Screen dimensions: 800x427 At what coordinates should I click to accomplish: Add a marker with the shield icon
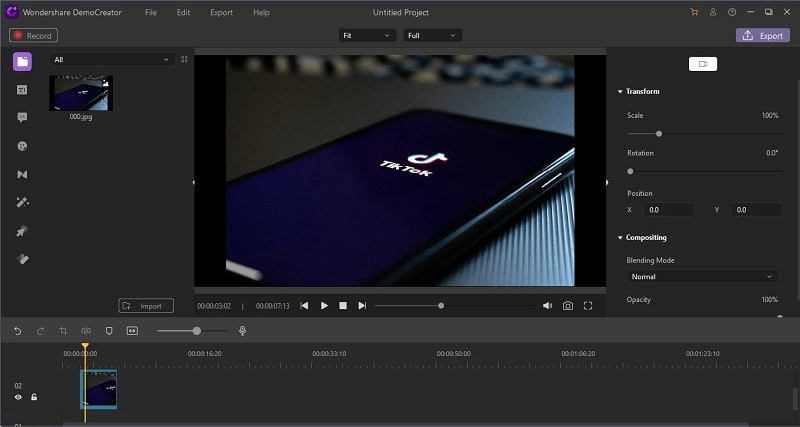[109, 331]
